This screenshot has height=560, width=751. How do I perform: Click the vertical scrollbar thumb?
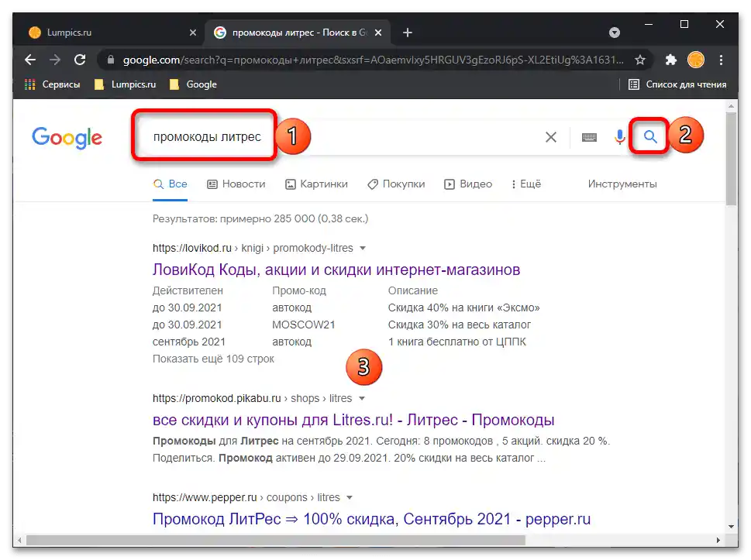click(731, 159)
